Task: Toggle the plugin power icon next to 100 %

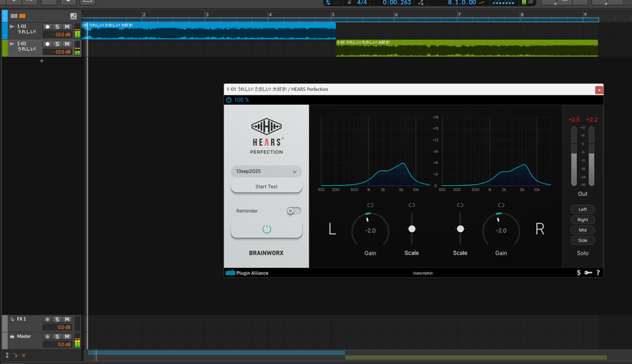Action: click(229, 100)
